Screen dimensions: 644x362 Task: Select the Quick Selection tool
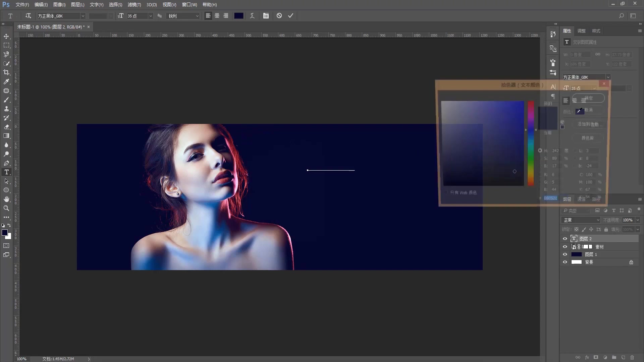(x=6, y=63)
